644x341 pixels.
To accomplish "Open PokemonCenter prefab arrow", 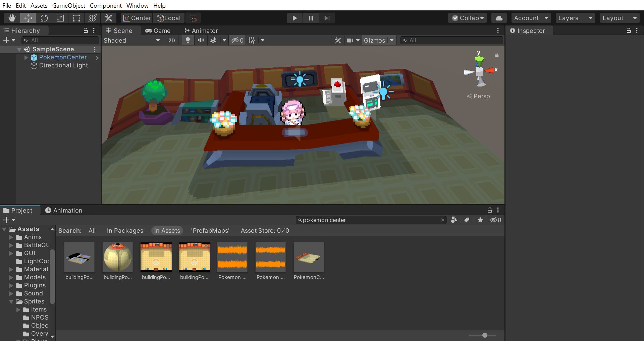I will pyautogui.click(x=97, y=58).
